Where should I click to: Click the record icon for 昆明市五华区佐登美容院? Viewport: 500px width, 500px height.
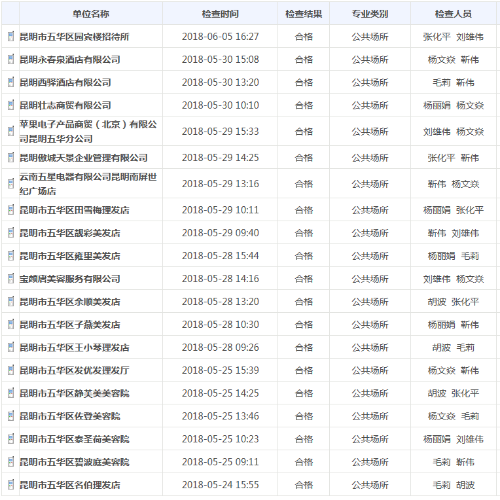click(x=11, y=416)
